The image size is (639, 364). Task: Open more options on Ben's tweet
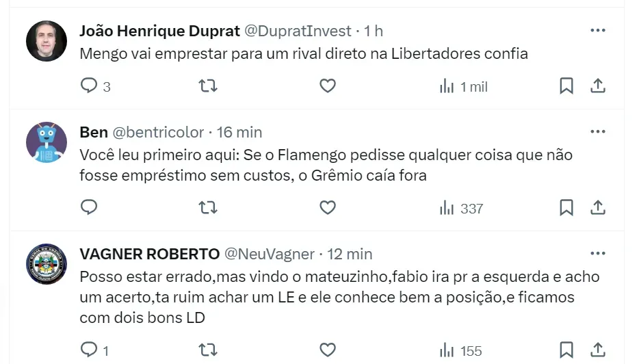click(x=597, y=132)
